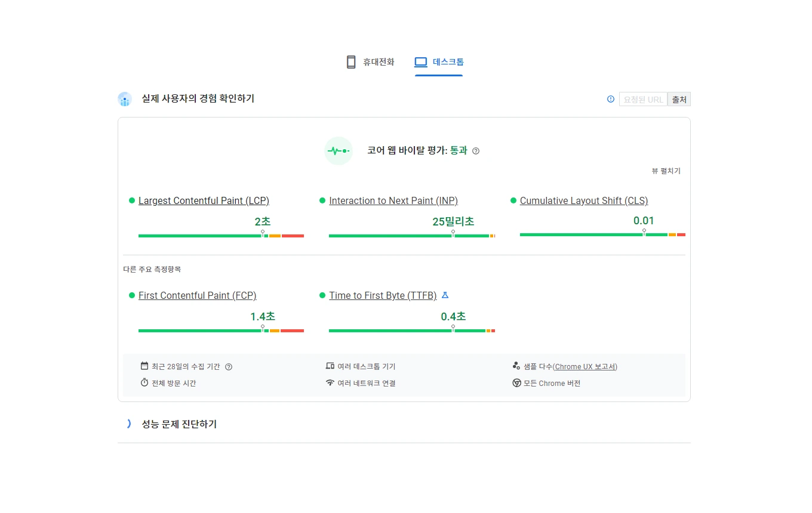Click the help icon next to 통과
This screenshot has width=812, height=513.
coord(475,151)
